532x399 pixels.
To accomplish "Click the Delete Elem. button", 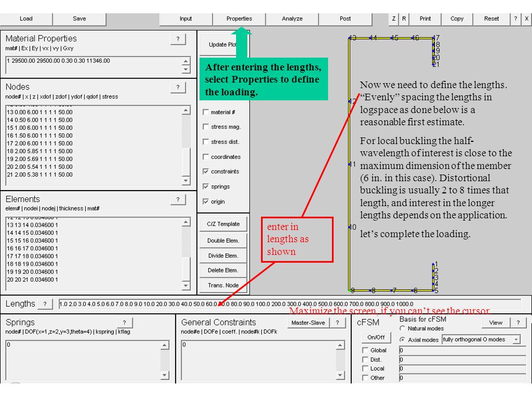I will point(223,270).
